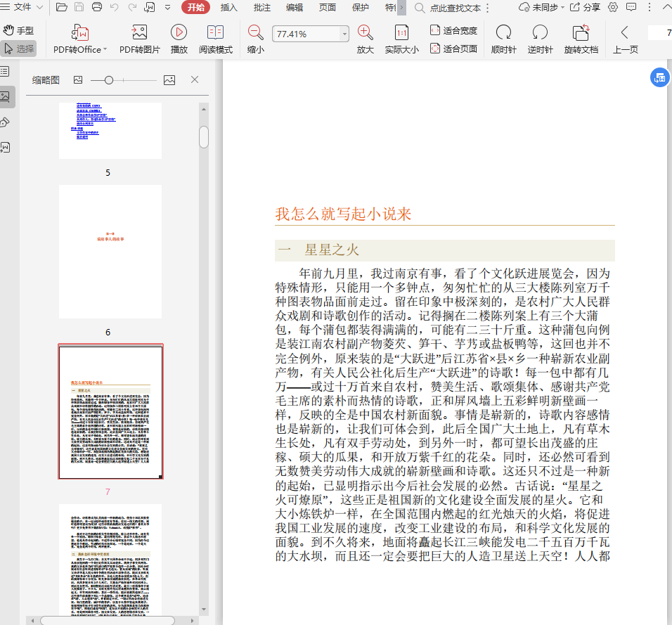Open the thumbnails sidebar icon

6,97
